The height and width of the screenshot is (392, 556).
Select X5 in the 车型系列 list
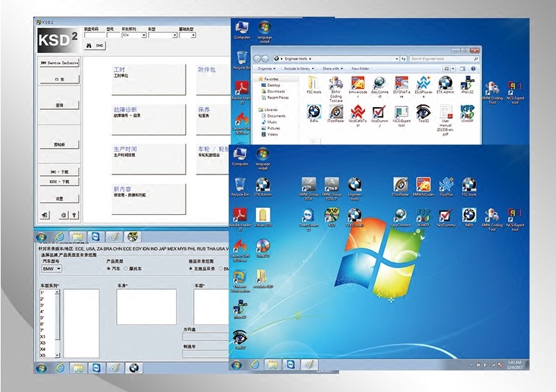(43, 355)
